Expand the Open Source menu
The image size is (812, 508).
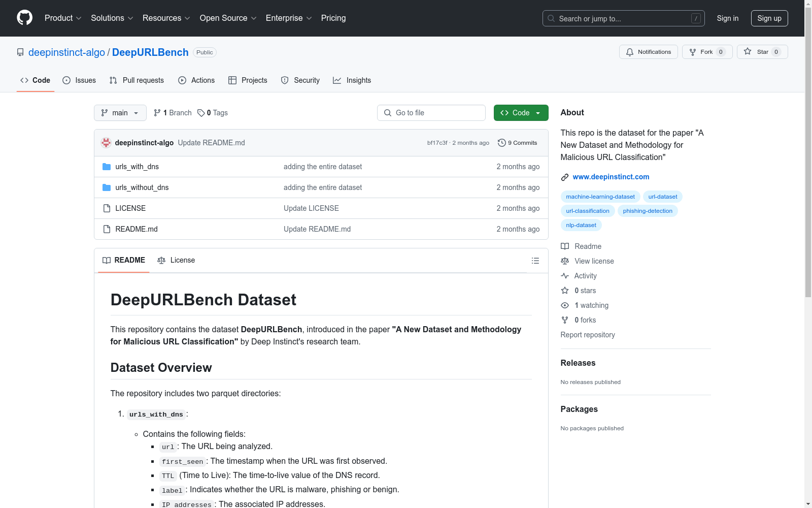coord(228,18)
